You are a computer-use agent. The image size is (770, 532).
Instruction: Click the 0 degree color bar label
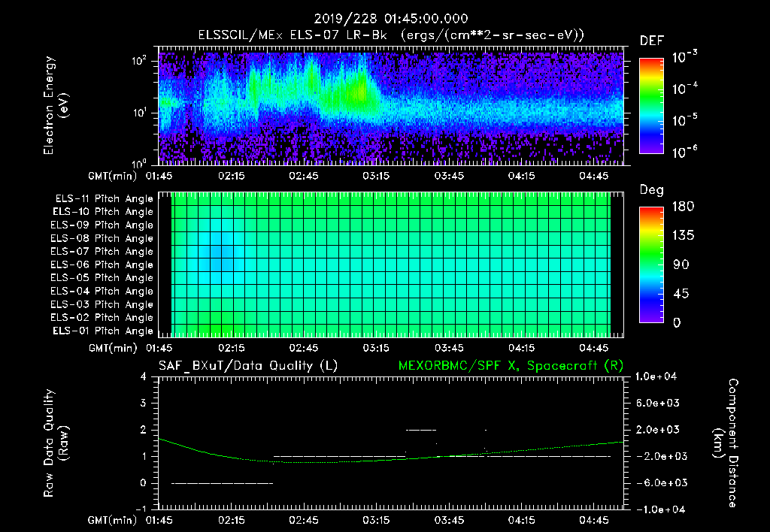pyautogui.click(x=678, y=322)
